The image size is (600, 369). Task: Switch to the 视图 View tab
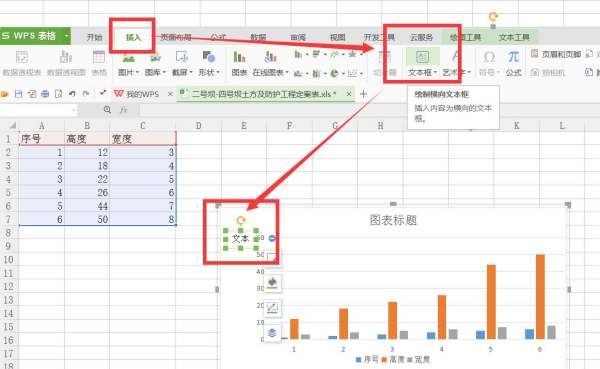(338, 37)
